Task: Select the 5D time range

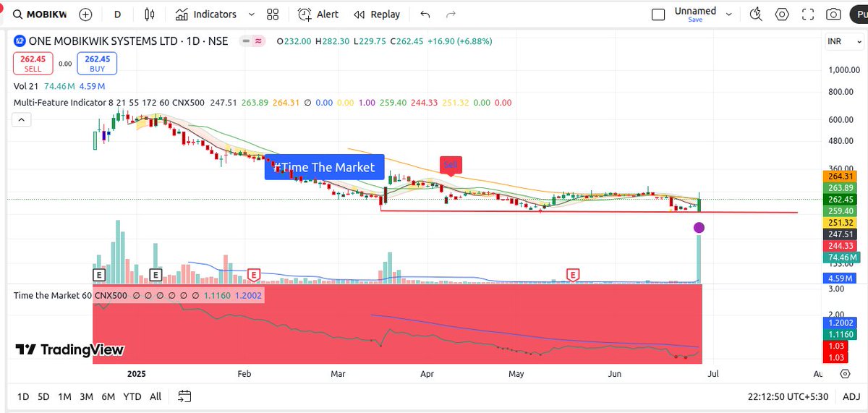Action: click(43, 396)
